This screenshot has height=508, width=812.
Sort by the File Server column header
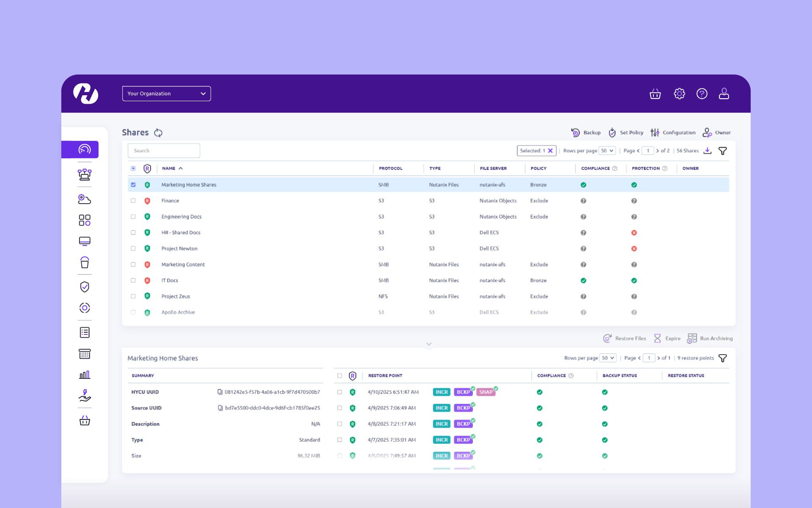[x=493, y=168]
